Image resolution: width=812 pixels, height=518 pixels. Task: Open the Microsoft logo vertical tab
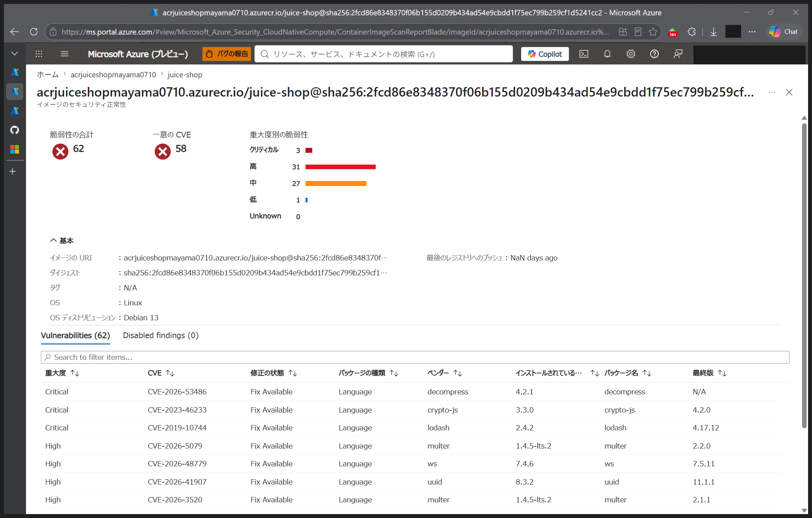click(15, 149)
